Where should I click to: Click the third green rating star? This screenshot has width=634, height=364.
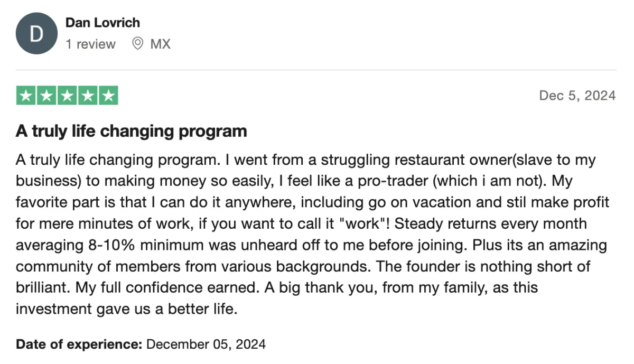click(x=67, y=96)
